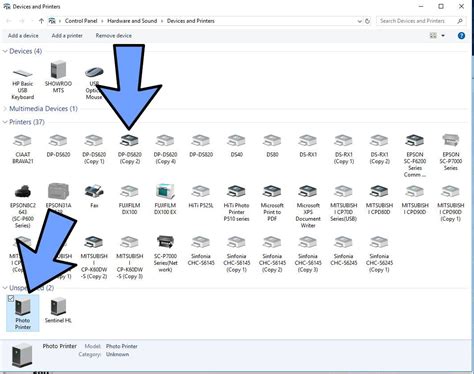Refresh the Devices and Printers list
Viewport: 474px width, 374px height.
pos(368,21)
